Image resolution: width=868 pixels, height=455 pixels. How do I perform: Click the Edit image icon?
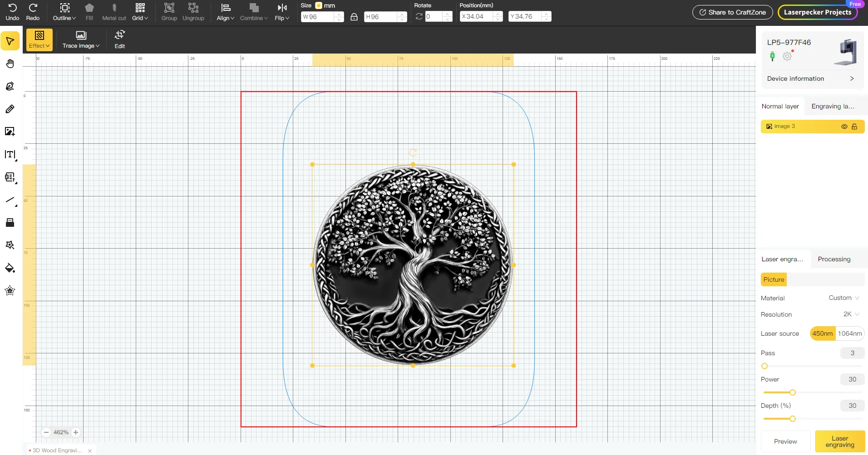pyautogui.click(x=120, y=35)
